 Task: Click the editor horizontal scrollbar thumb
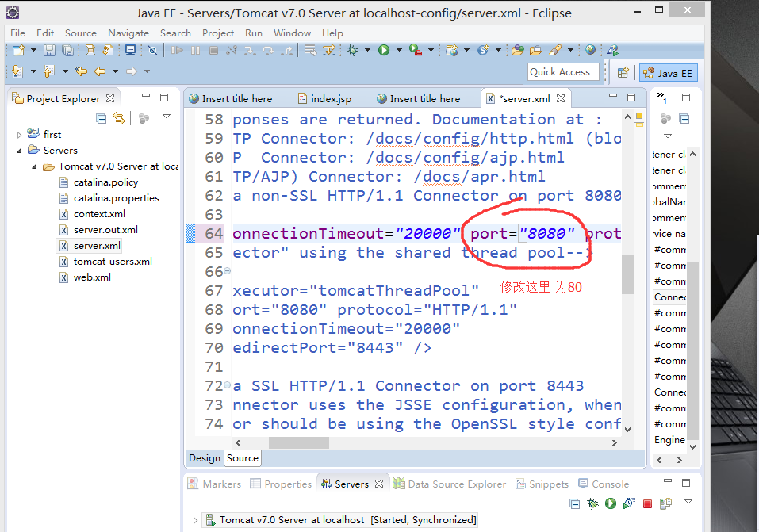(299, 442)
